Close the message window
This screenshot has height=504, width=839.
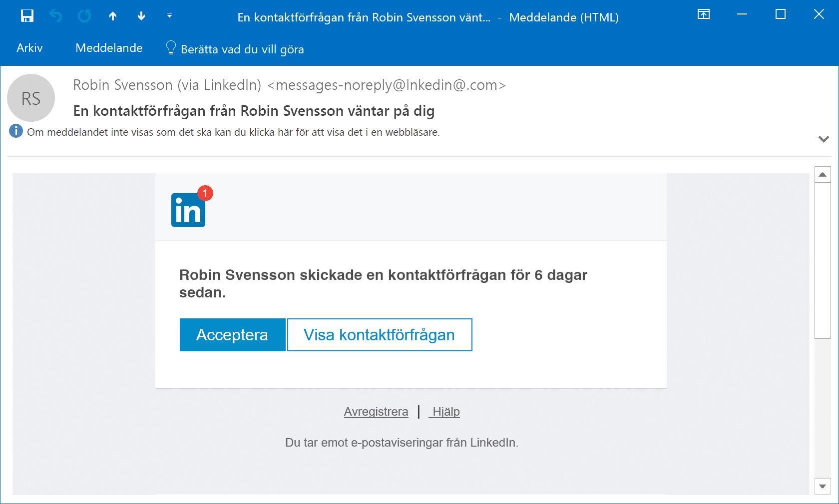(819, 14)
